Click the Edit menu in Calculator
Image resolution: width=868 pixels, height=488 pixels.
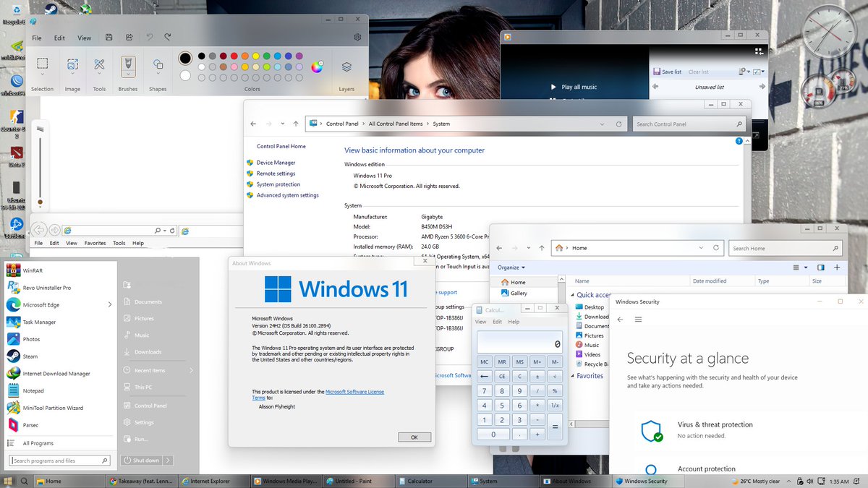pyautogui.click(x=496, y=321)
